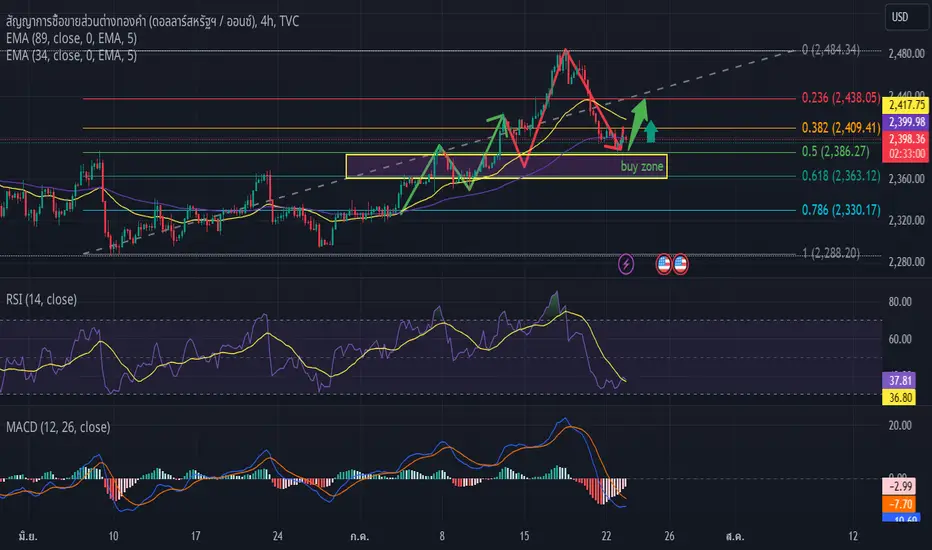
Task: Click the purple lightning event icon
Action: click(625, 263)
